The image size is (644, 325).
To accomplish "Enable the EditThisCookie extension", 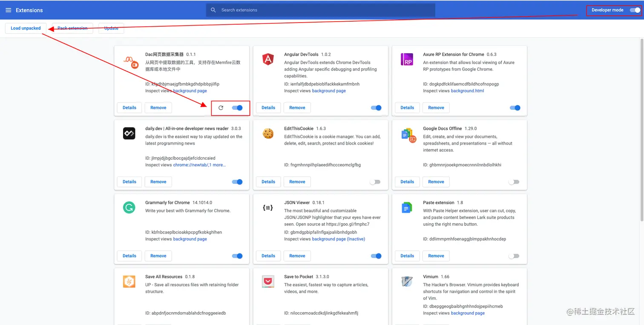I will coord(375,182).
